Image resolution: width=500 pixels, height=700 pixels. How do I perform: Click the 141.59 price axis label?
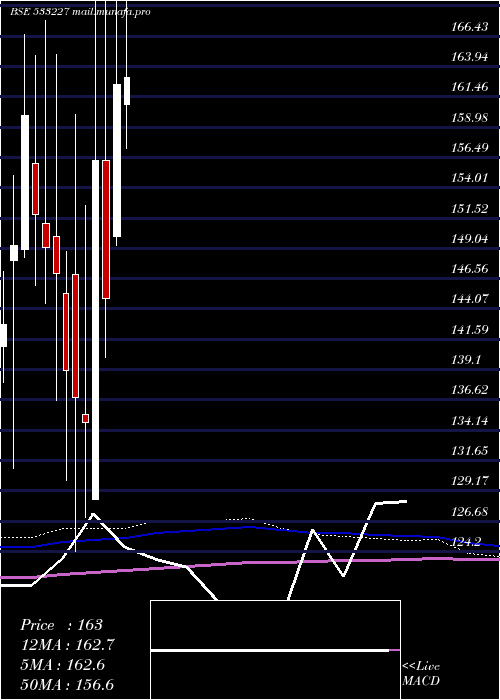[x=470, y=330]
